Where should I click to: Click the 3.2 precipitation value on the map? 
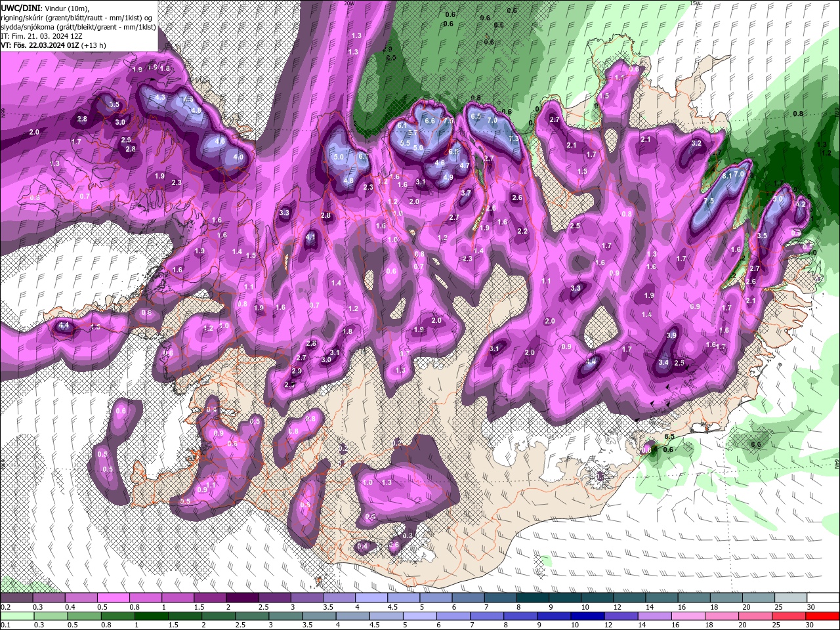tap(697, 143)
